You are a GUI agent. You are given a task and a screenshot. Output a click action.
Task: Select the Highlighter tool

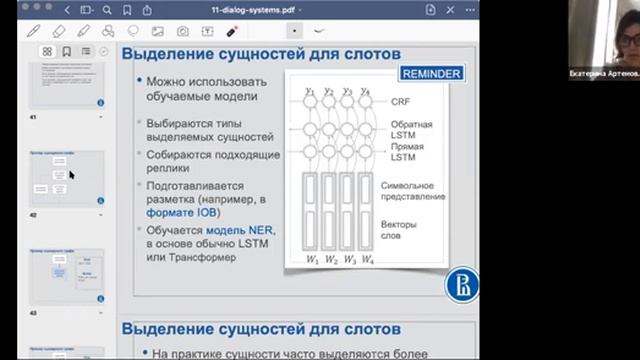[x=84, y=31]
